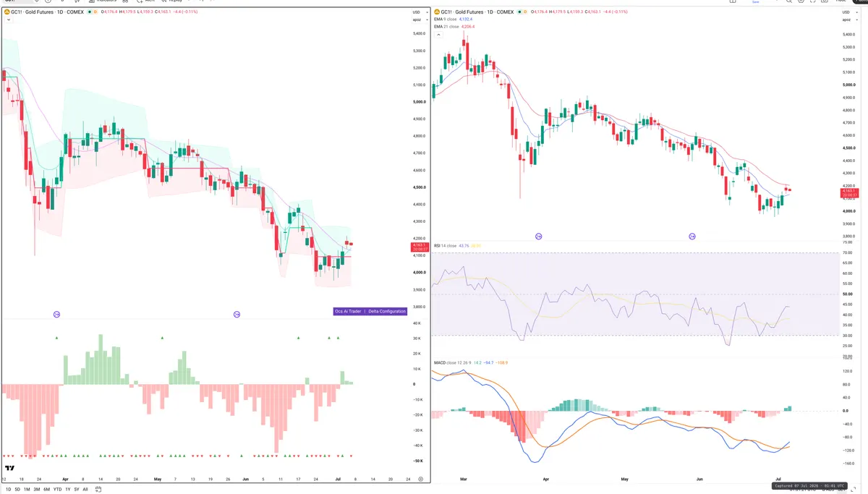Click the 5,000.0 price label on right chart axis
Screen dimensions: 868x494
click(x=849, y=85)
